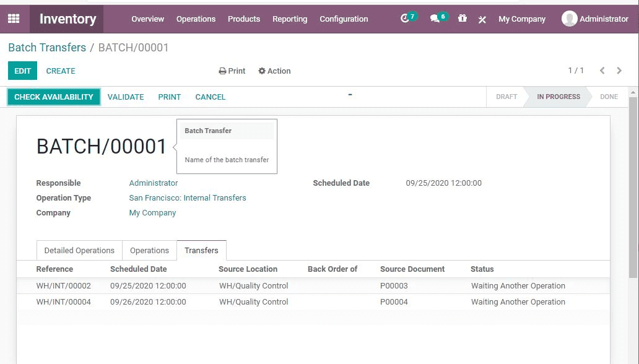
Task: Click 09/26/2020 12:00:00 date cell
Action: pyautogui.click(x=148, y=302)
